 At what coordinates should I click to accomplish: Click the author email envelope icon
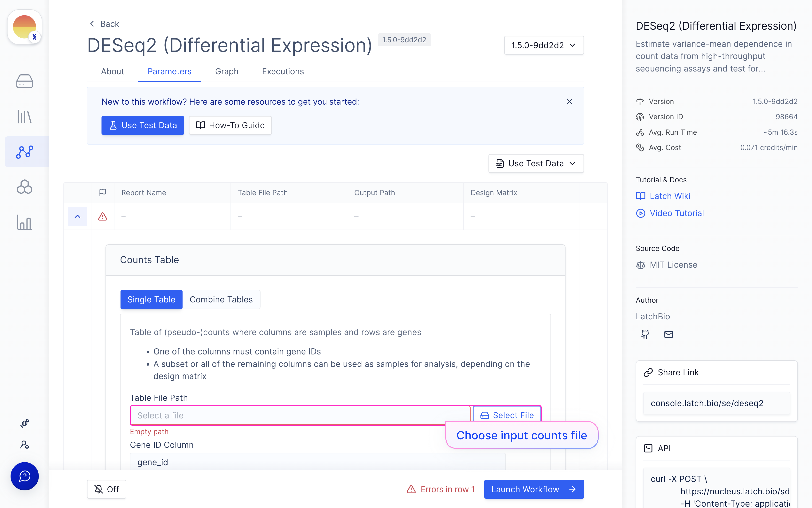pos(669,334)
